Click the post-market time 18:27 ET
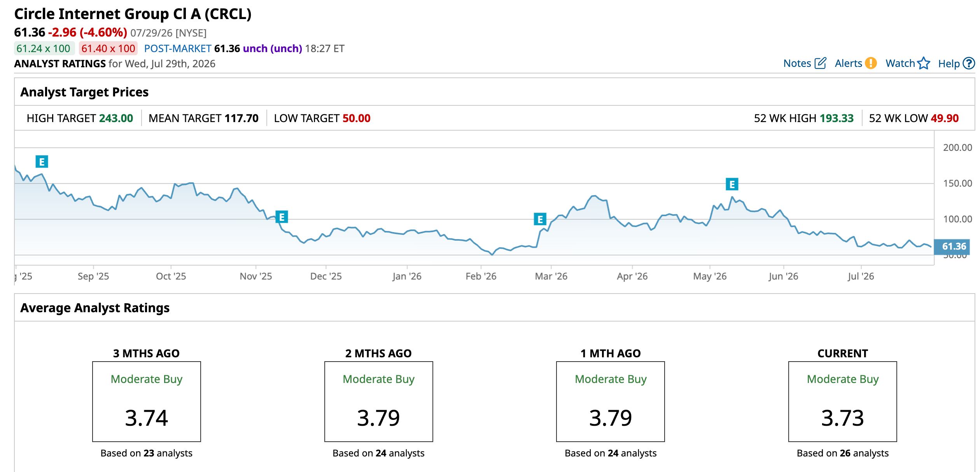The image size is (980, 472). pyautogui.click(x=325, y=49)
